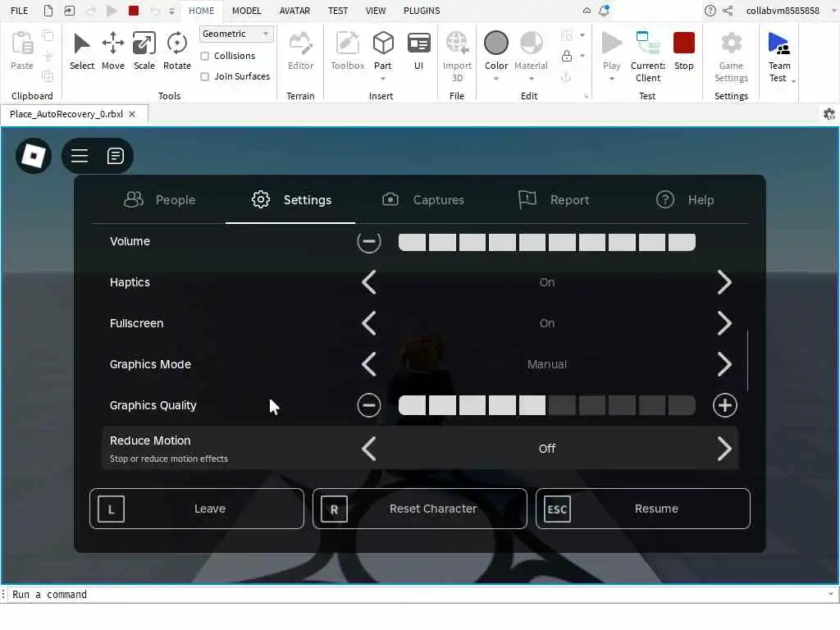Expand the command bar history dropdown

pos(830,594)
